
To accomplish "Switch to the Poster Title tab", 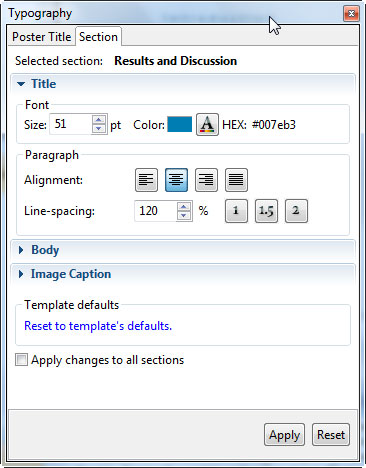I will coord(42,37).
